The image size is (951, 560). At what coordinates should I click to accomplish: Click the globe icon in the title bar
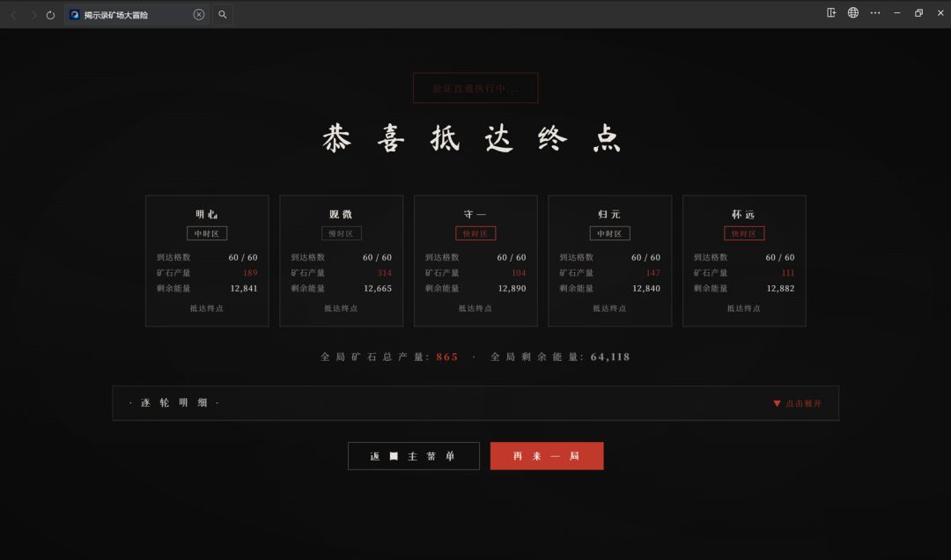pos(853,12)
